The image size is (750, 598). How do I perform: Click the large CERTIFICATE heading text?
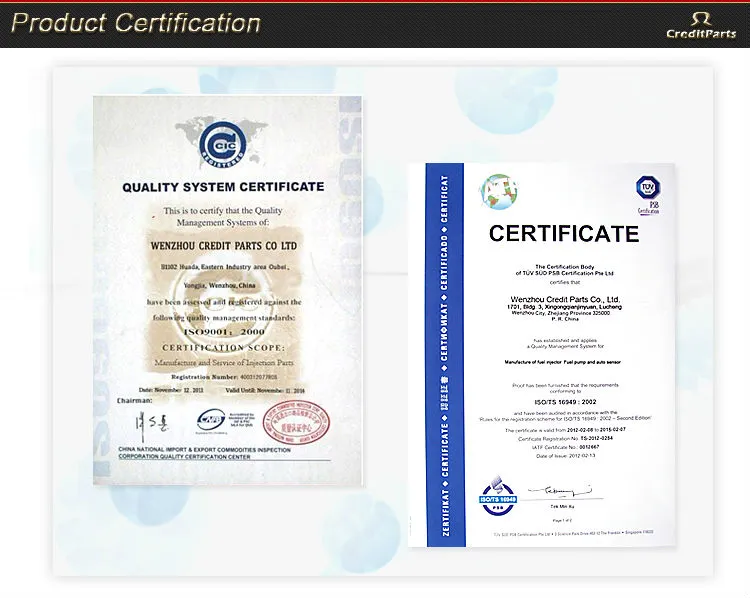(563, 234)
